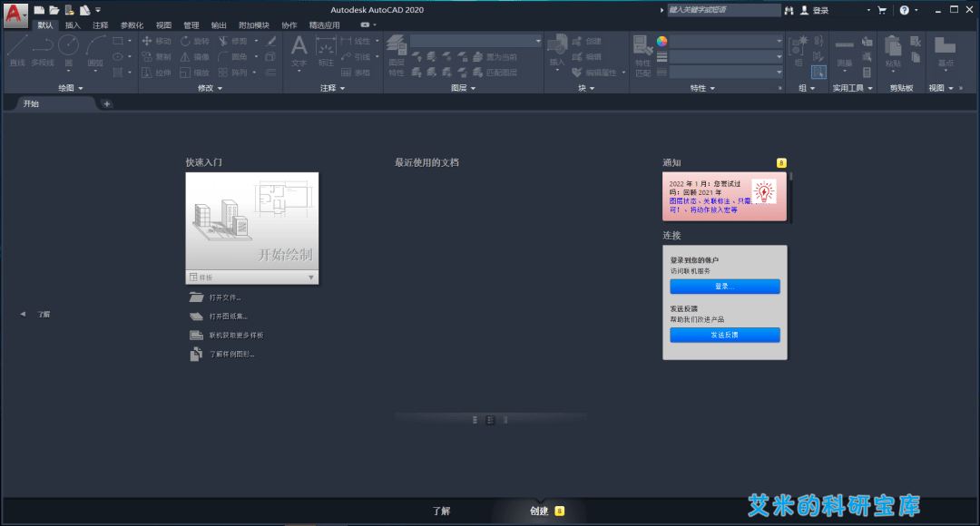Image resolution: width=980 pixels, height=526 pixels.
Task: Switch to the 输出 ribbon tab
Action: (219, 25)
